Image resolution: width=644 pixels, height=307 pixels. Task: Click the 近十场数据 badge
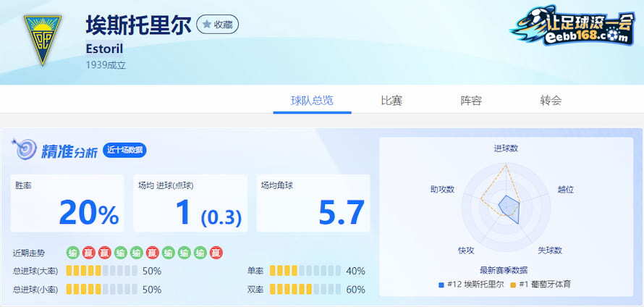click(x=125, y=150)
